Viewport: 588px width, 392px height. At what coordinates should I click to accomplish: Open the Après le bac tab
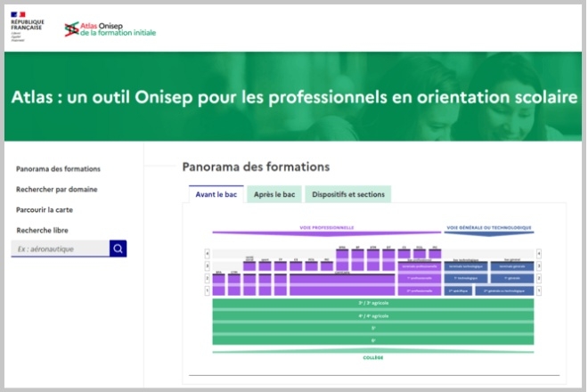point(274,194)
